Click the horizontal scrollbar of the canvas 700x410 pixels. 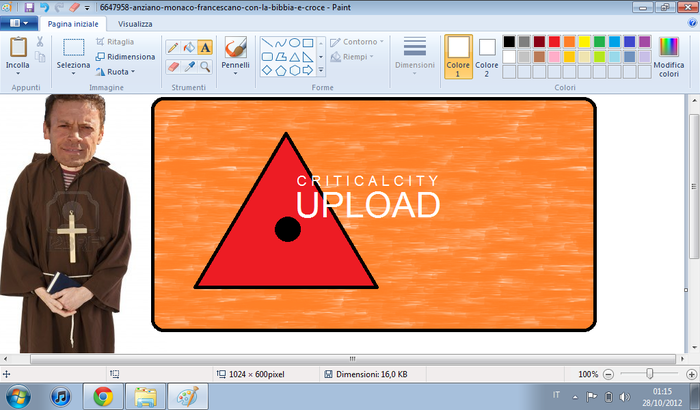[353, 359]
